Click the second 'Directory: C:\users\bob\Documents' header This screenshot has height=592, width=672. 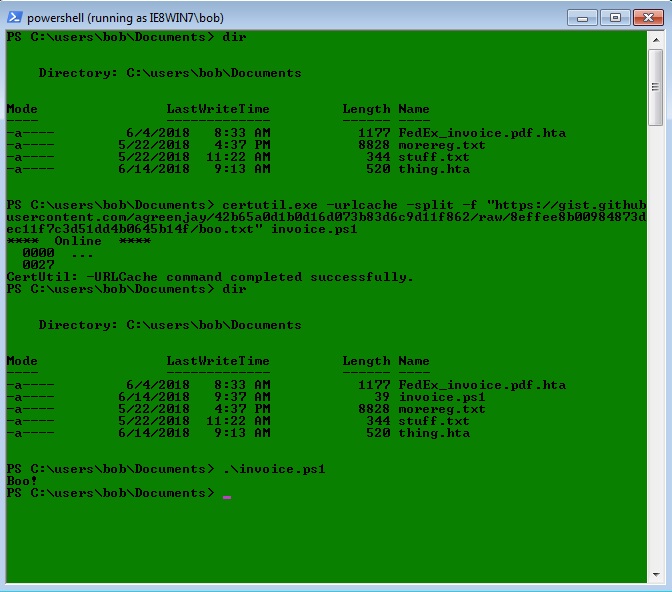(x=170, y=325)
